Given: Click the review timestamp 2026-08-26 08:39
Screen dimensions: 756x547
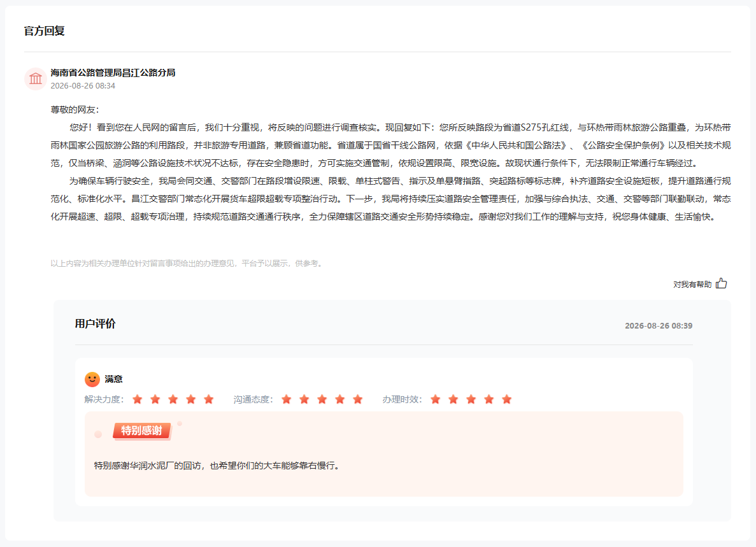Looking at the screenshot, I should pos(659,326).
